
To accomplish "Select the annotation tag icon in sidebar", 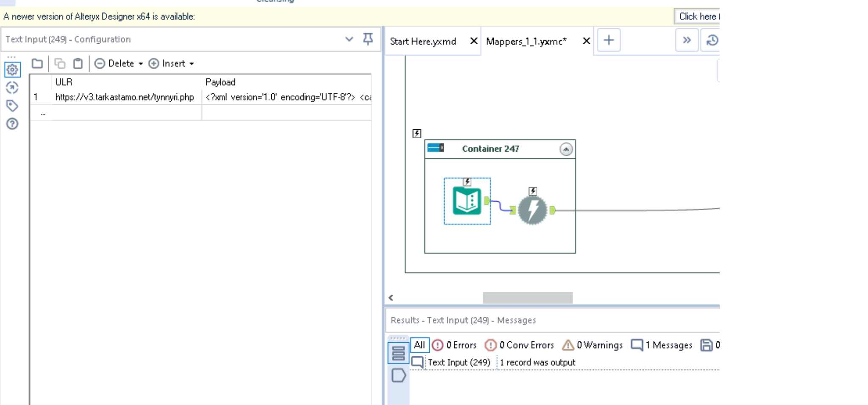I will tap(12, 106).
